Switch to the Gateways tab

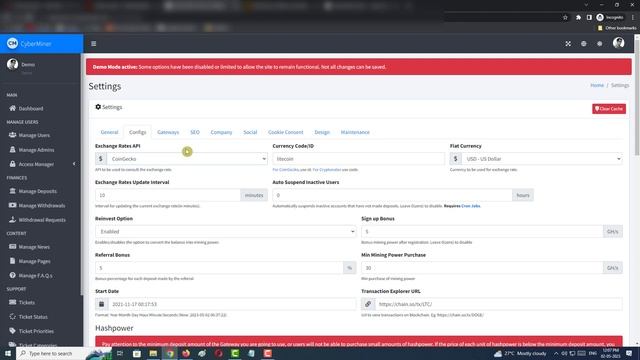[x=168, y=132]
